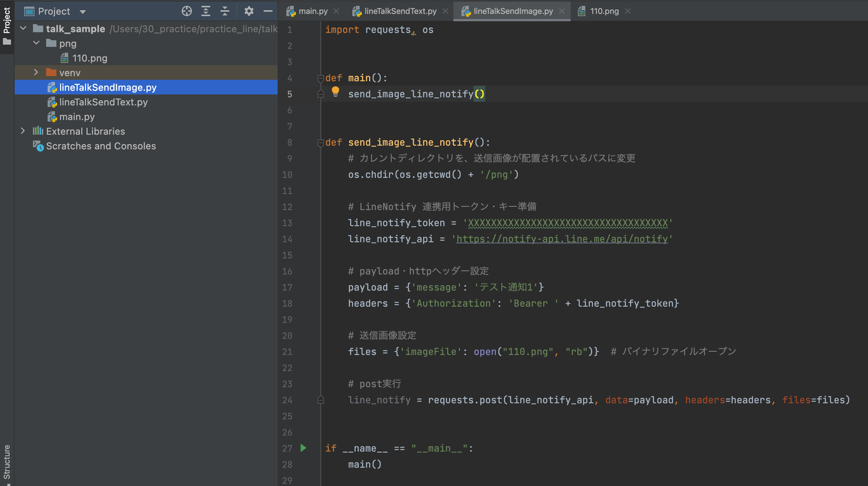Image resolution: width=868 pixels, height=486 pixels.
Task: Open the 110.png editor tab
Action: coord(604,11)
